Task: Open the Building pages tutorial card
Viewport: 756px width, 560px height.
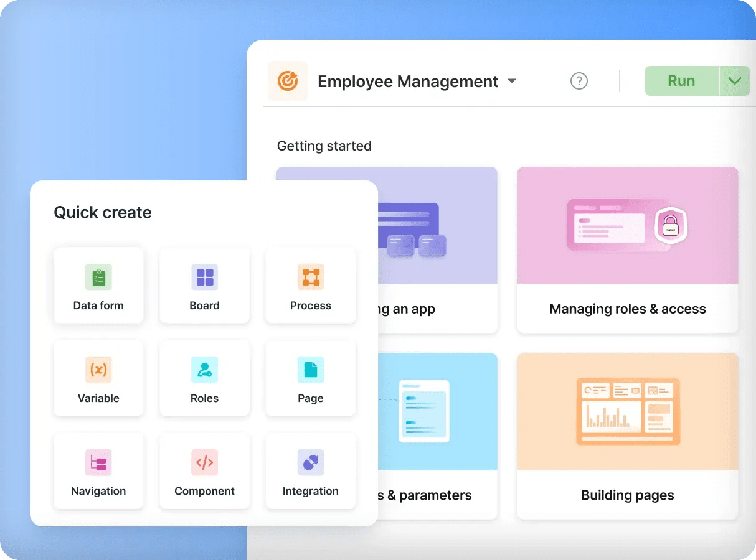Action: tap(627, 436)
